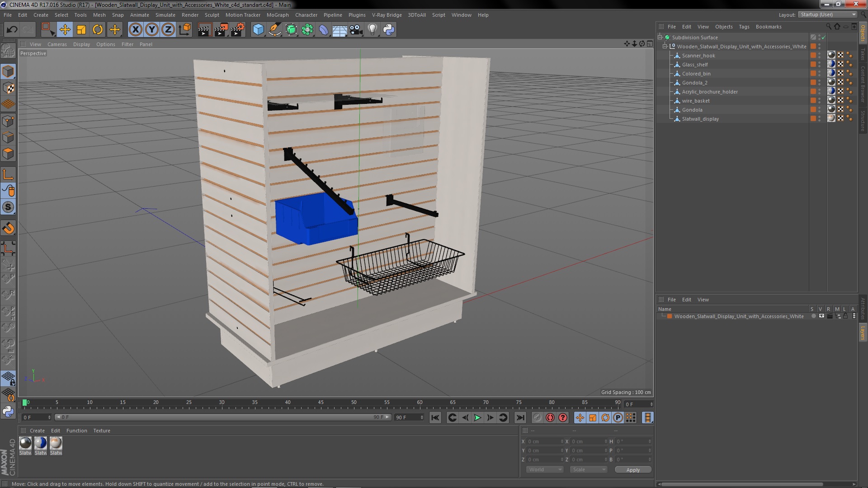The width and height of the screenshot is (868, 488).
Task: Activate the Scale tool
Action: (x=81, y=30)
